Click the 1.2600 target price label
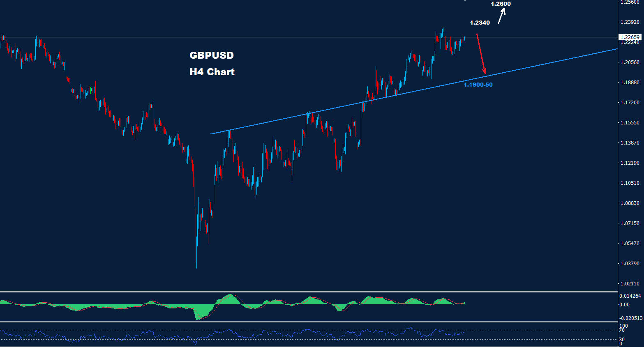 pyautogui.click(x=501, y=4)
